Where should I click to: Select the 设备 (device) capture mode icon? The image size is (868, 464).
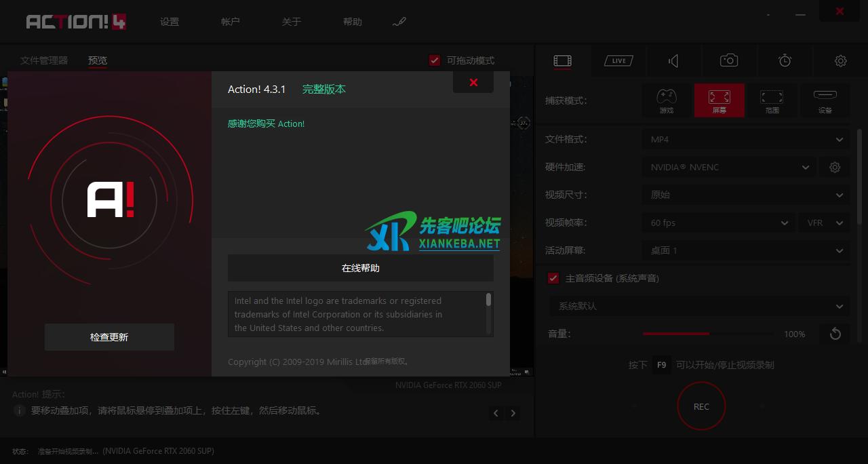(x=825, y=100)
